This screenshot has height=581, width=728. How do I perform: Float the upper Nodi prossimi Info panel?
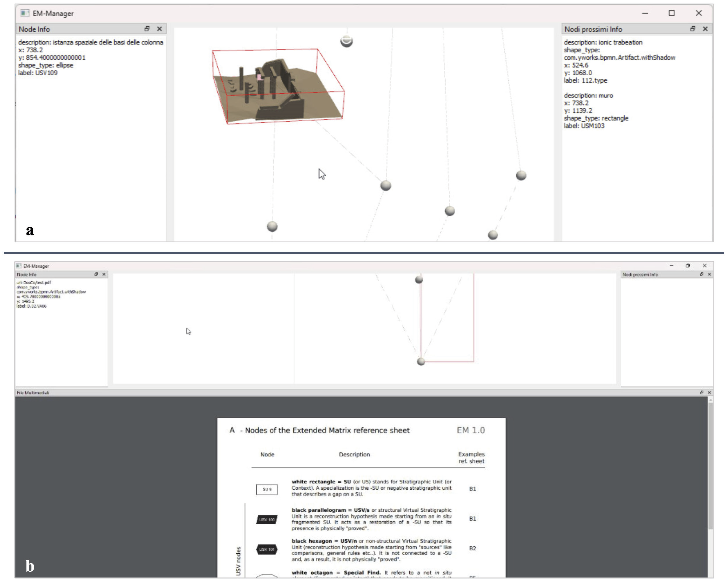[x=693, y=29]
